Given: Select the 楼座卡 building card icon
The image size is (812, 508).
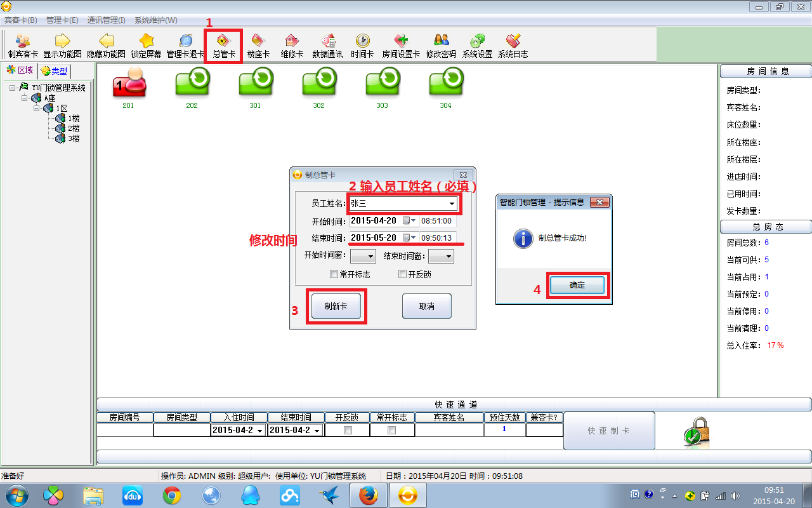Looking at the screenshot, I should click(258, 45).
